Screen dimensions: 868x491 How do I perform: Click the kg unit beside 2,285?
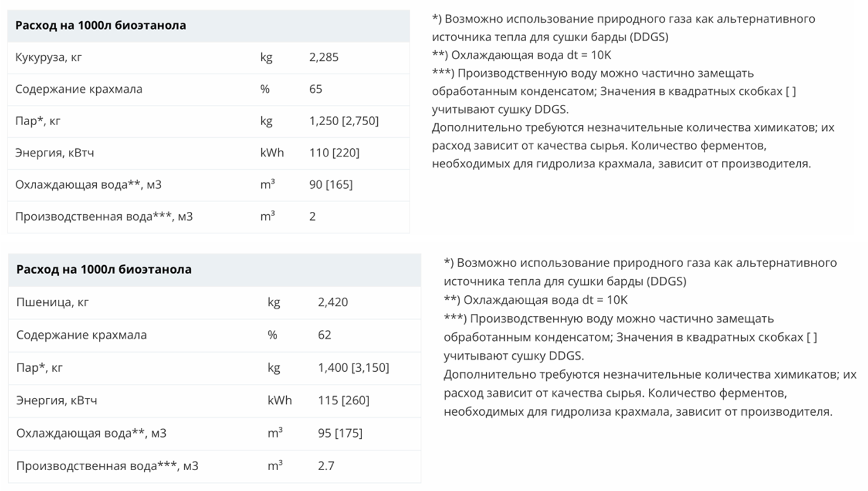click(267, 57)
